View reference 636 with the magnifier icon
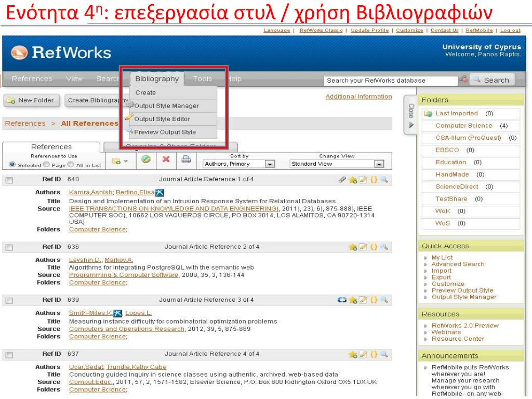The image size is (532, 399). tap(384, 247)
